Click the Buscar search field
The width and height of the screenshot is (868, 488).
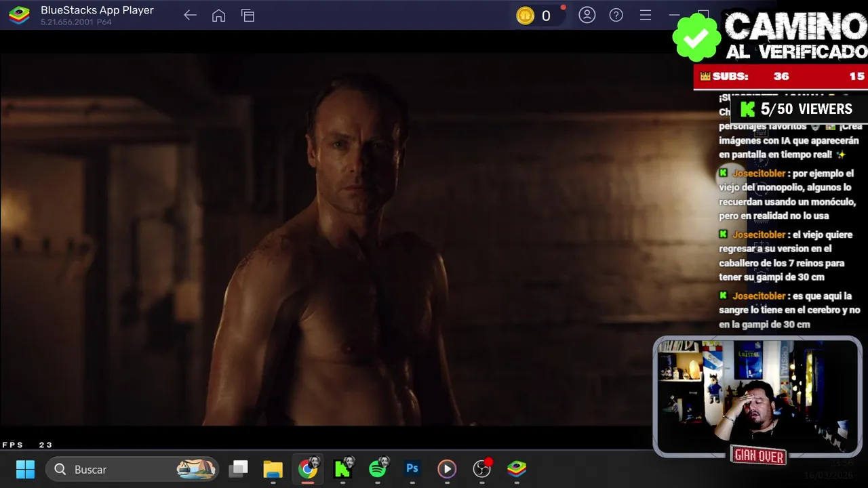pyautogui.click(x=132, y=469)
